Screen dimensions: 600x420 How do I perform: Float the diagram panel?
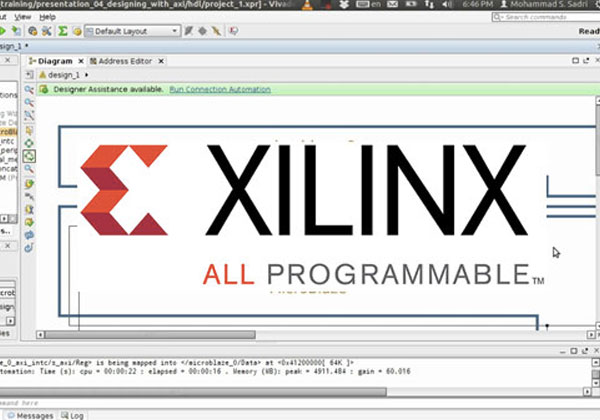[586, 60]
